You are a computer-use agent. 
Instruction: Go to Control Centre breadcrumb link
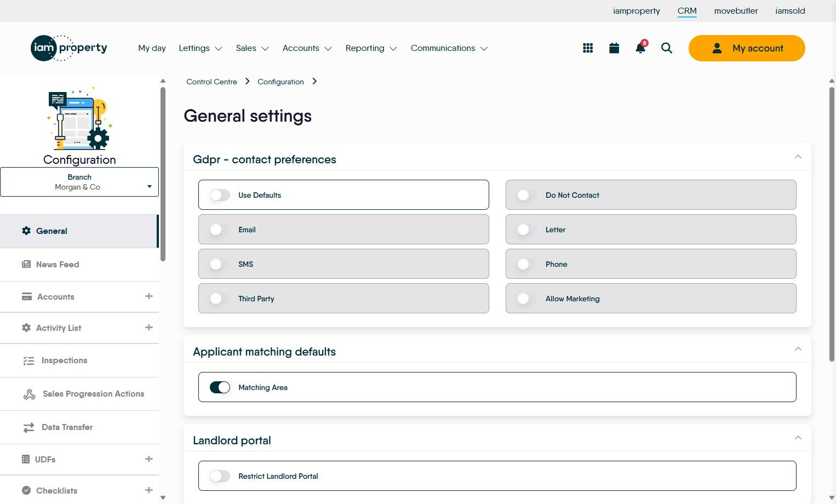(x=211, y=82)
